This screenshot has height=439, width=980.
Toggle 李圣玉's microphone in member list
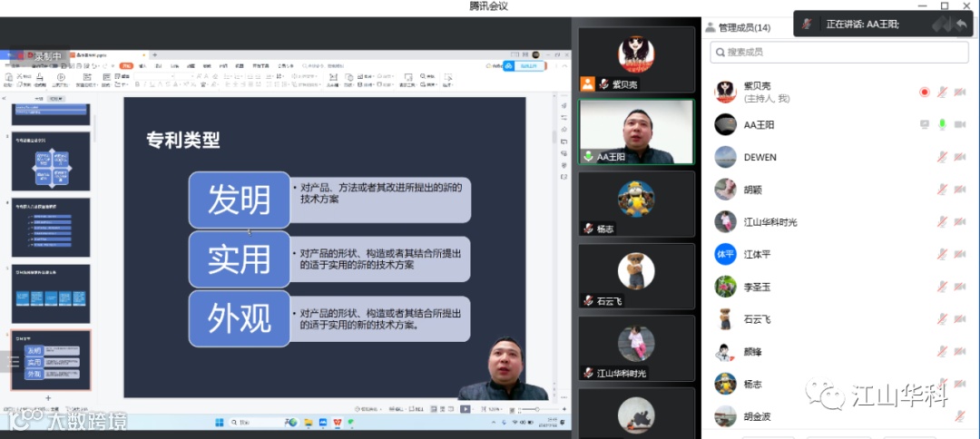point(942,287)
